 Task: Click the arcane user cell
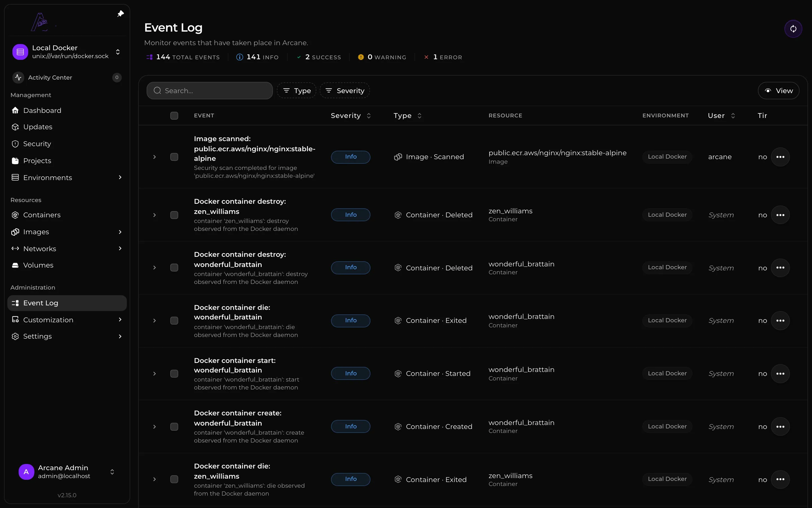pos(720,157)
